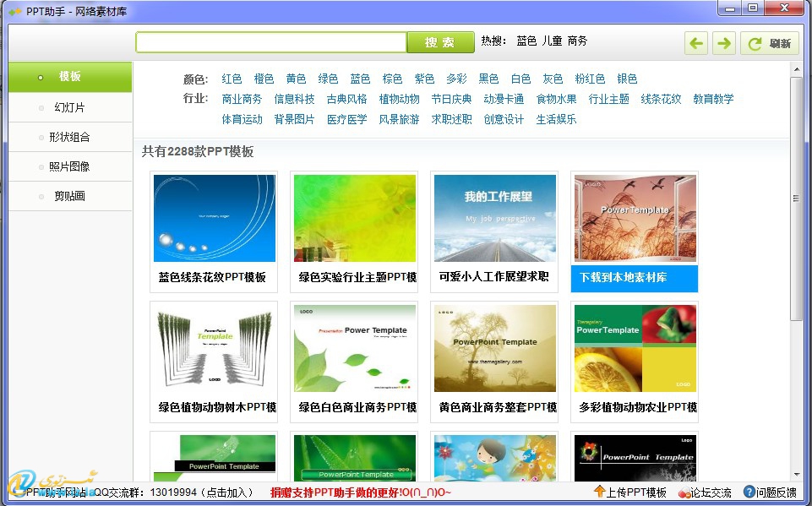Select industry 古典风格
Screen dimensions: 812x506
pos(346,99)
